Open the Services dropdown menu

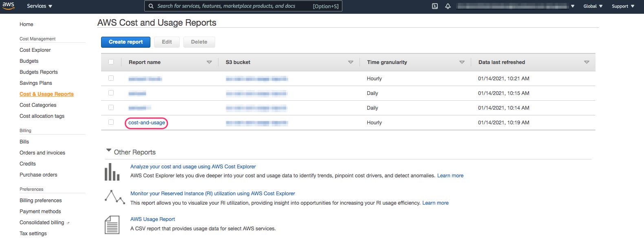pos(40,6)
